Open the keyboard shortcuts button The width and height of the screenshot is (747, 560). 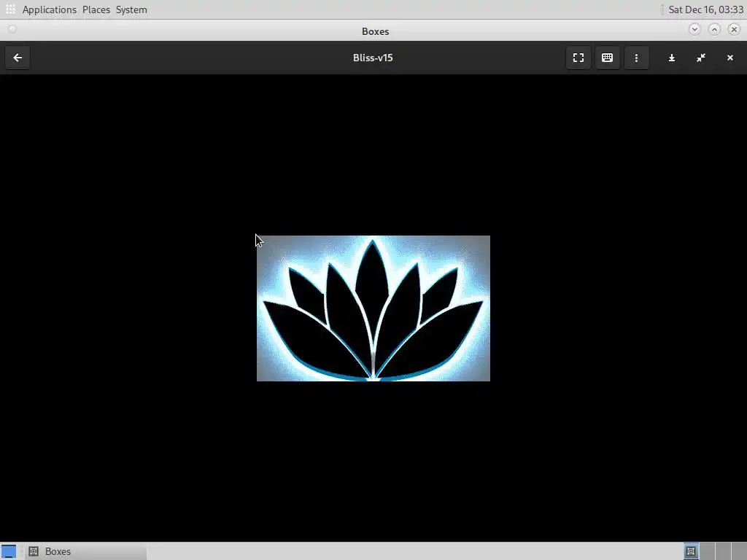coord(608,58)
